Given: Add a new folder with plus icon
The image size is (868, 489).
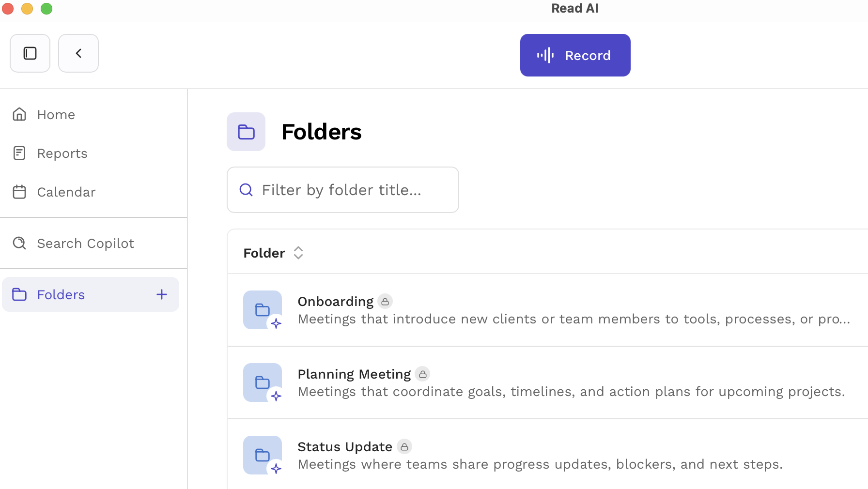Looking at the screenshot, I should [x=162, y=294].
